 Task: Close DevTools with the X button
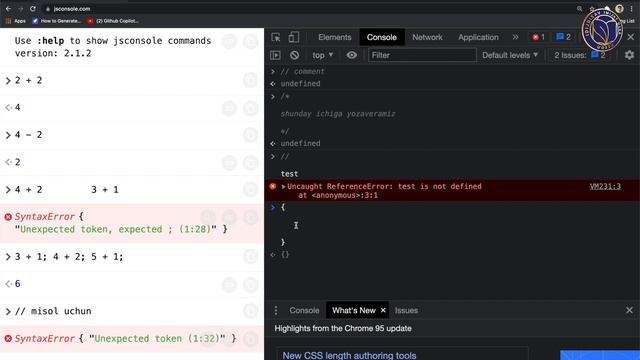[631, 37]
